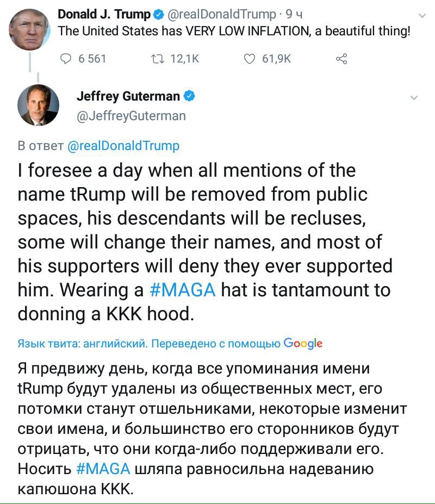Open #MAGA hashtag in the English tweet
Viewport: 435px width, 504px height.
(x=182, y=290)
